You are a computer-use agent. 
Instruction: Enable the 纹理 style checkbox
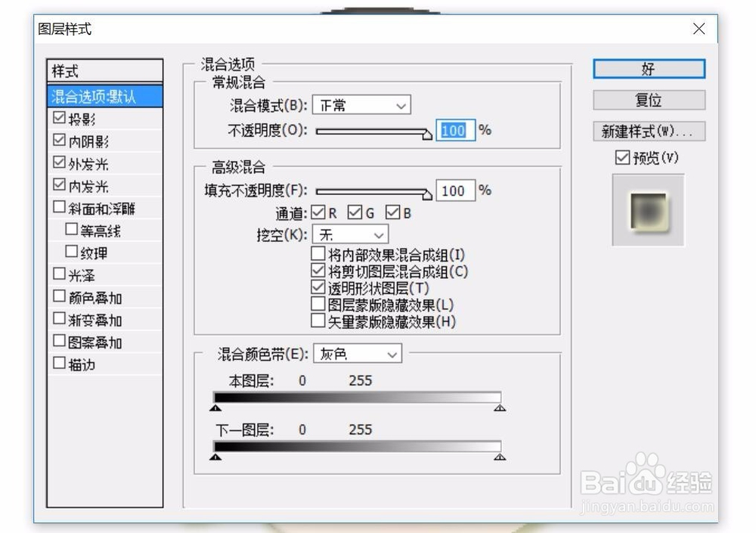(x=71, y=252)
